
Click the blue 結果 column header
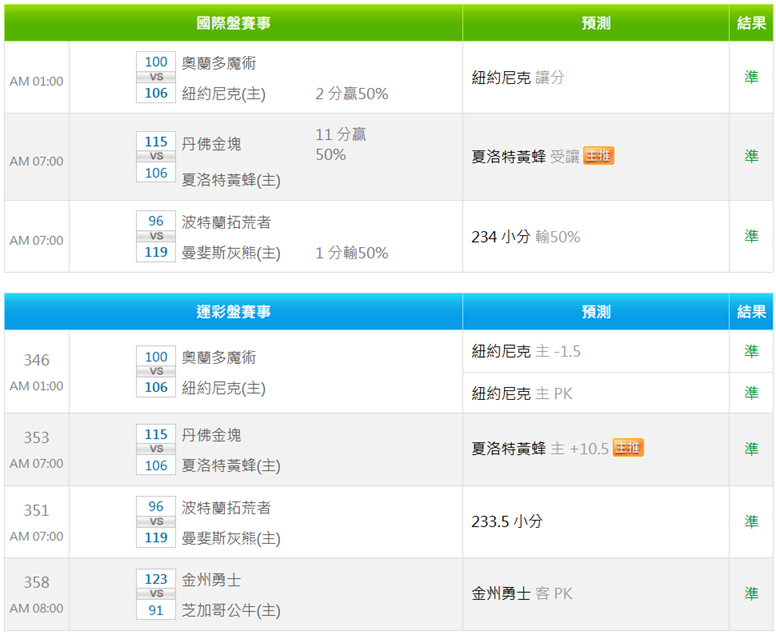pos(751,311)
